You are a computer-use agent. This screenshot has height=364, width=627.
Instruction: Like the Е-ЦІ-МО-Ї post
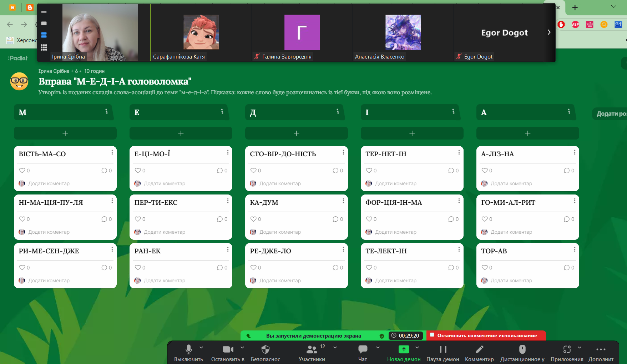pos(138,171)
